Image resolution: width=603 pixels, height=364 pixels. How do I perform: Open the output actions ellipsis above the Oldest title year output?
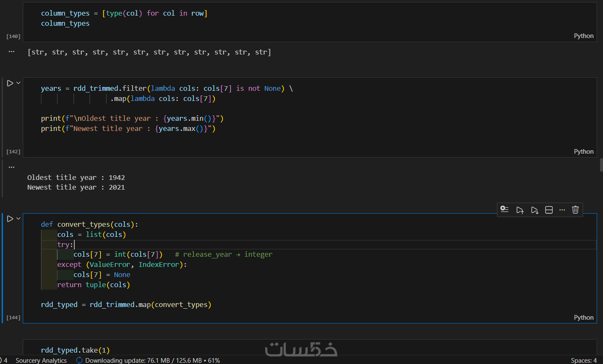pos(11,167)
